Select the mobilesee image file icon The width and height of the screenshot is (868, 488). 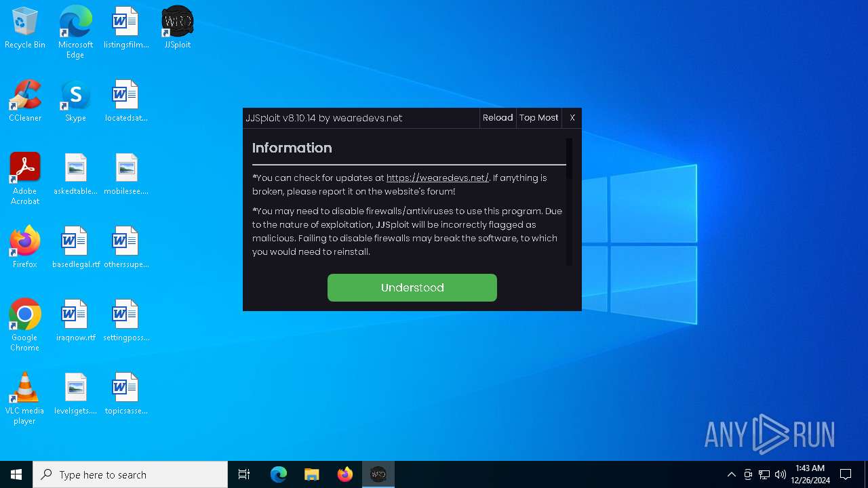pyautogui.click(x=126, y=175)
